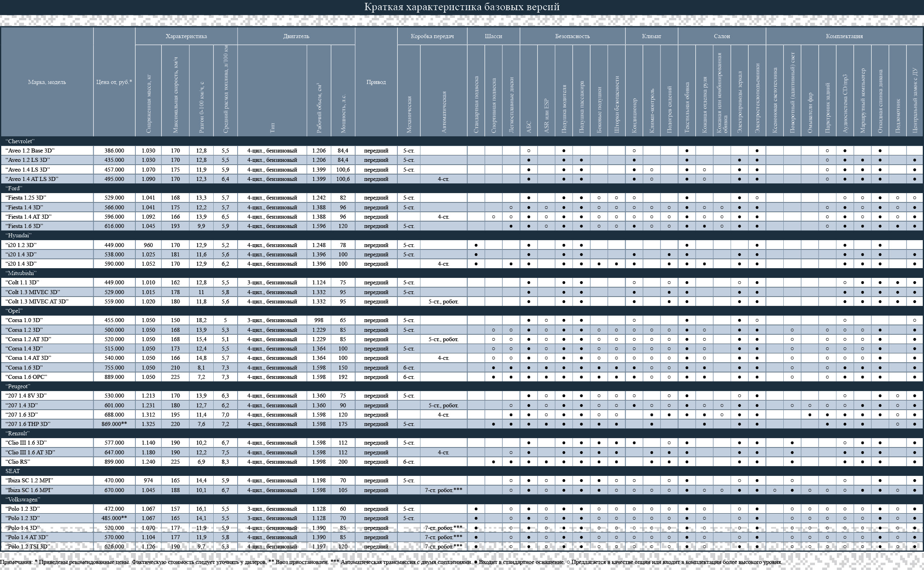Click the price cell '899.000'
924x570 pixels.
coord(114,462)
